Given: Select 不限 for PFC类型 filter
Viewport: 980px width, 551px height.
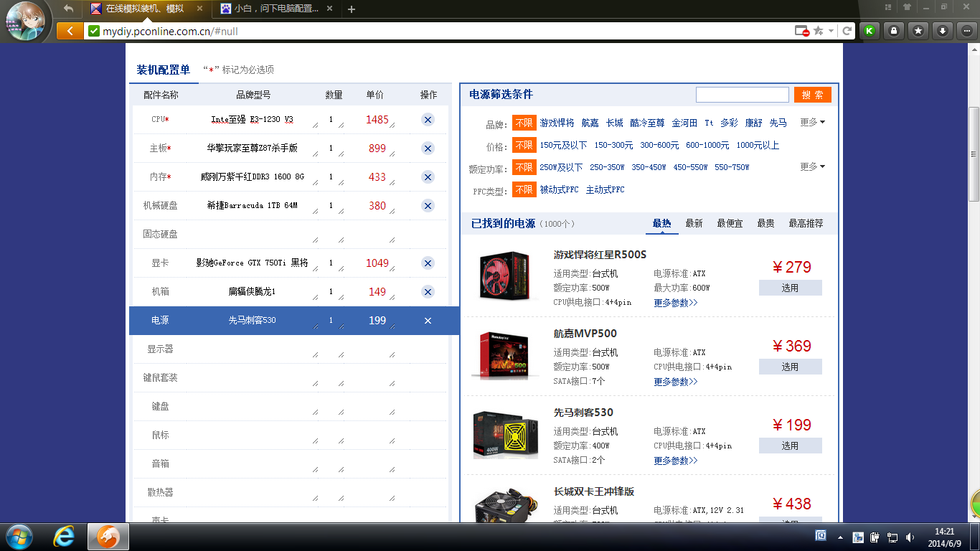Looking at the screenshot, I should pos(524,189).
